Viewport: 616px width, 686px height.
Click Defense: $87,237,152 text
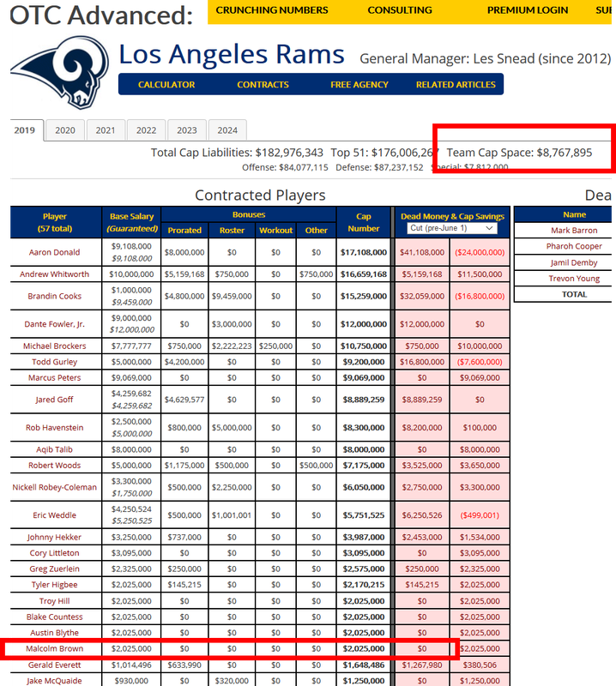pyautogui.click(x=379, y=167)
